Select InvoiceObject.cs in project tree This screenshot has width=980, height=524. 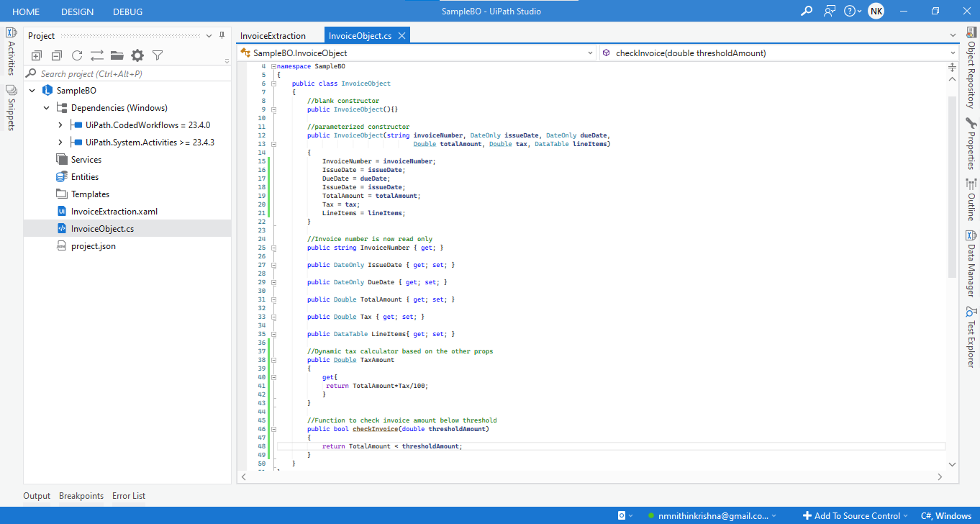coord(102,229)
